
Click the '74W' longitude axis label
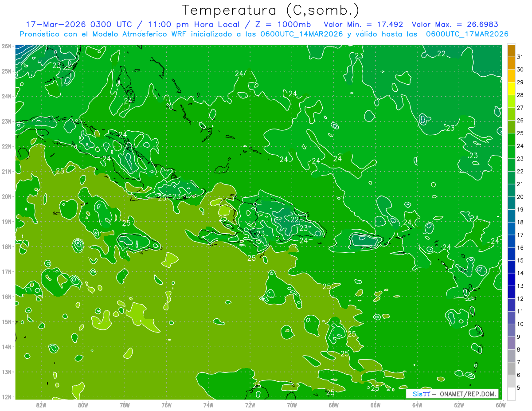208,405
